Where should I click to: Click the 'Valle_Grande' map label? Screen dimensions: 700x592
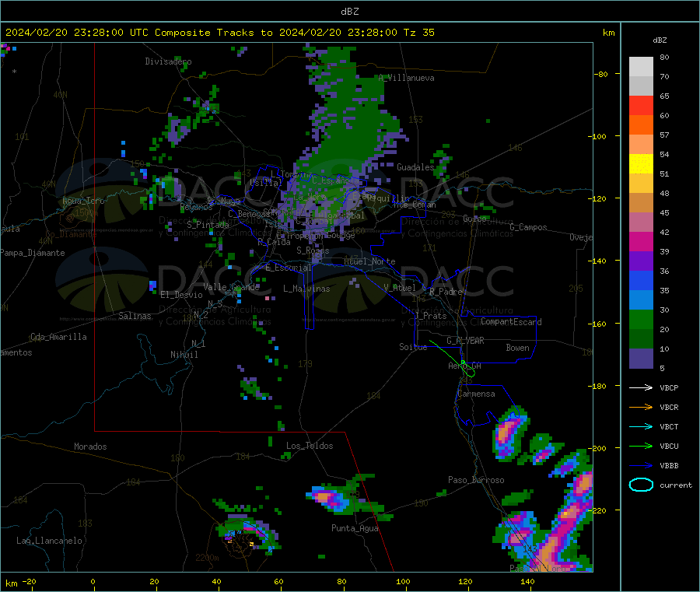231,287
